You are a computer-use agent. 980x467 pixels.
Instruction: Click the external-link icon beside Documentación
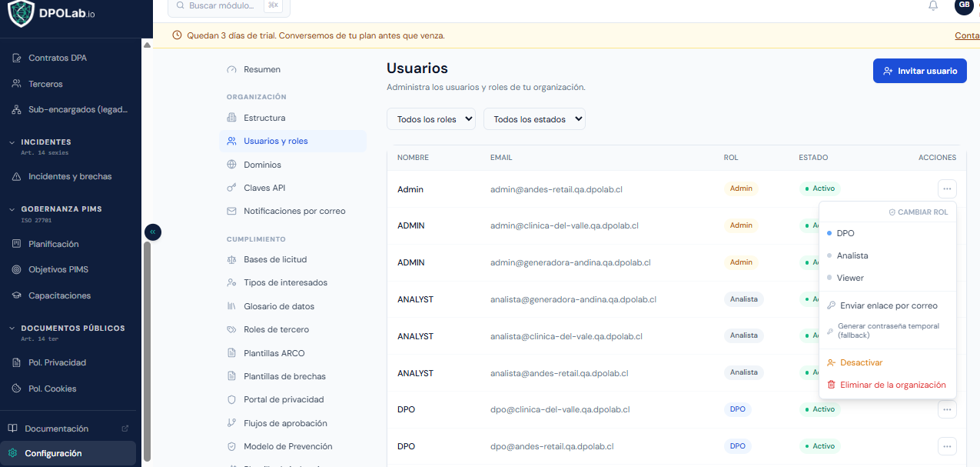[x=125, y=429]
